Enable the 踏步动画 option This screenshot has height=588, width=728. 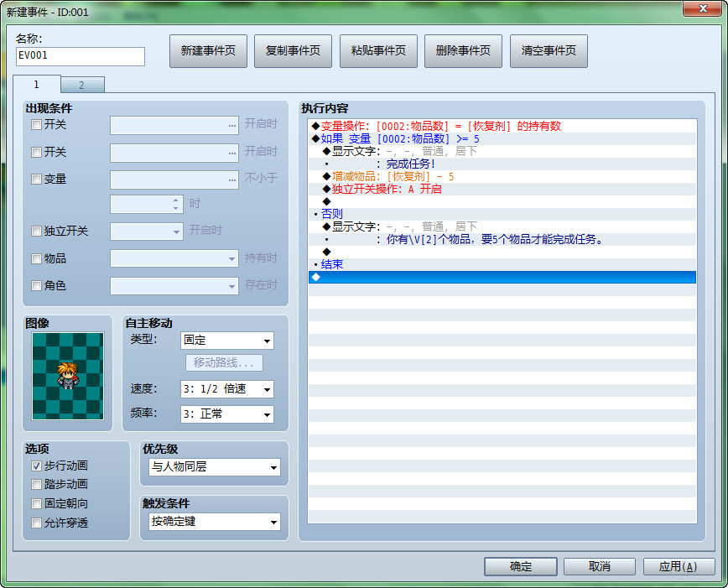click(x=36, y=485)
